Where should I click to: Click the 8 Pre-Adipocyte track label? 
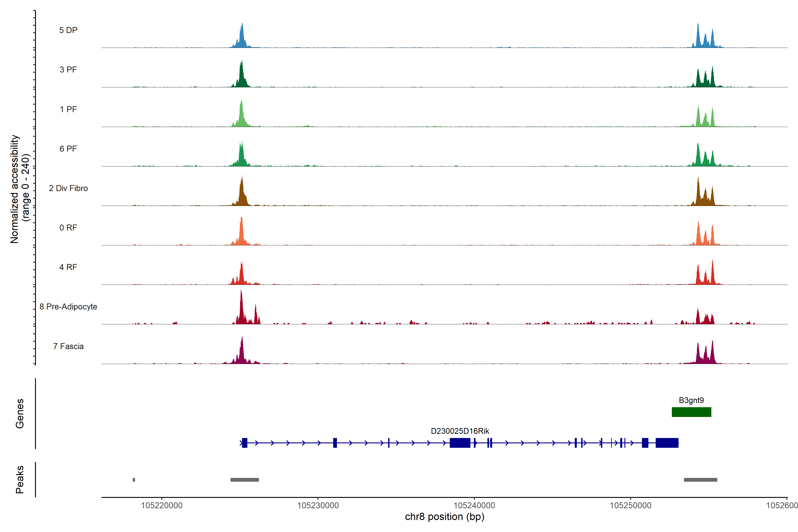68,306
